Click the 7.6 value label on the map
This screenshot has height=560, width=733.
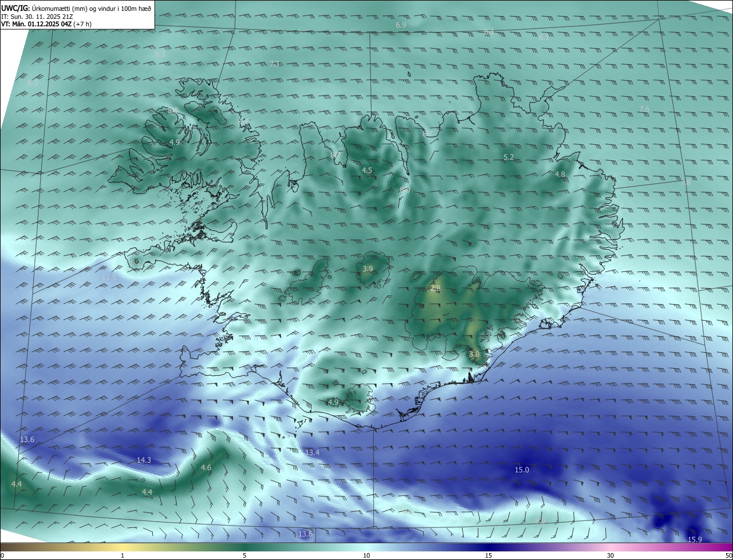click(644, 109)
